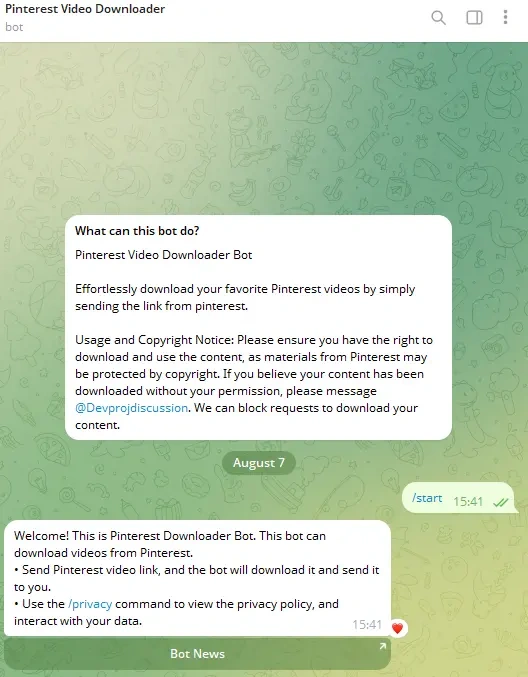
Task: Click the Usage and Copyright Notice paragraph
Action: click(x=254, y=382)
